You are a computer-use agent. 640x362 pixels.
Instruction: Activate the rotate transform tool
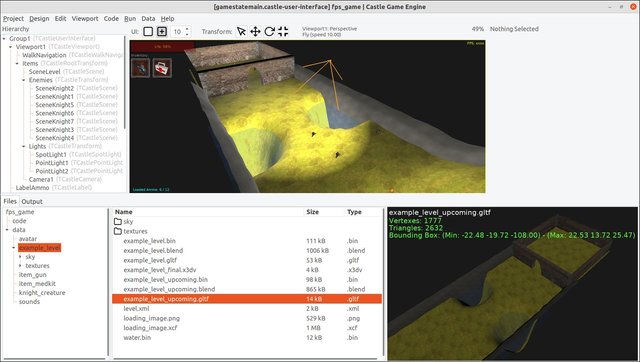point(269,31)
